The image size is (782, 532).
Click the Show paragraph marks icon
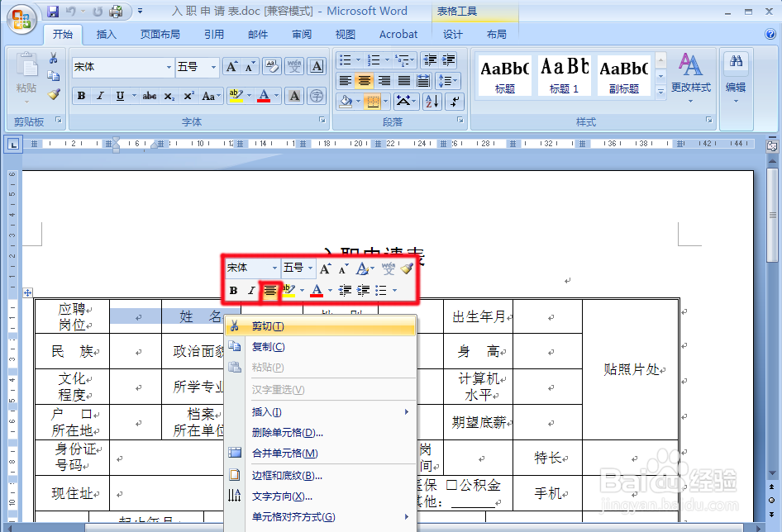[x=455, y=102]
